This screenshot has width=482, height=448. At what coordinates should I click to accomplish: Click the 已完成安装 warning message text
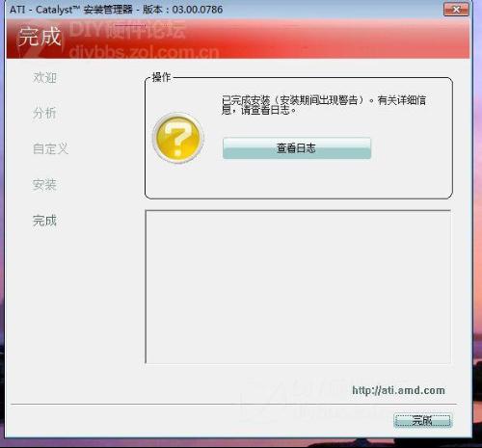pyautogui.click(x=324, y=105)
